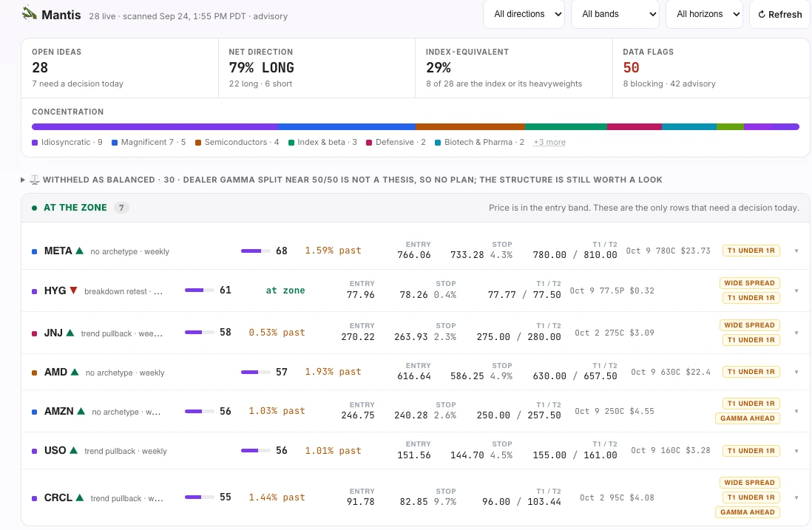Click the HYG score bar showing 61
This screenshot has width=812, height=530.
[x=200, y=291]
